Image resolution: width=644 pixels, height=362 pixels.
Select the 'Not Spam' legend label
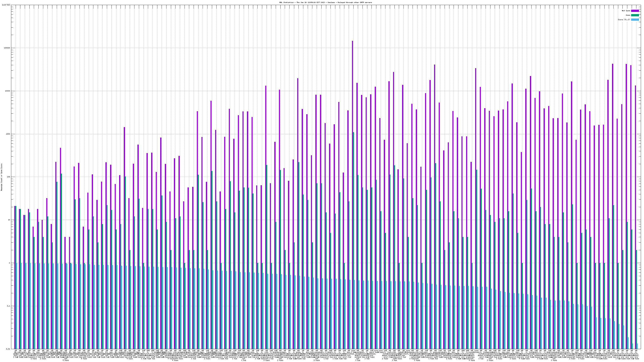click(x=626, y=11)
